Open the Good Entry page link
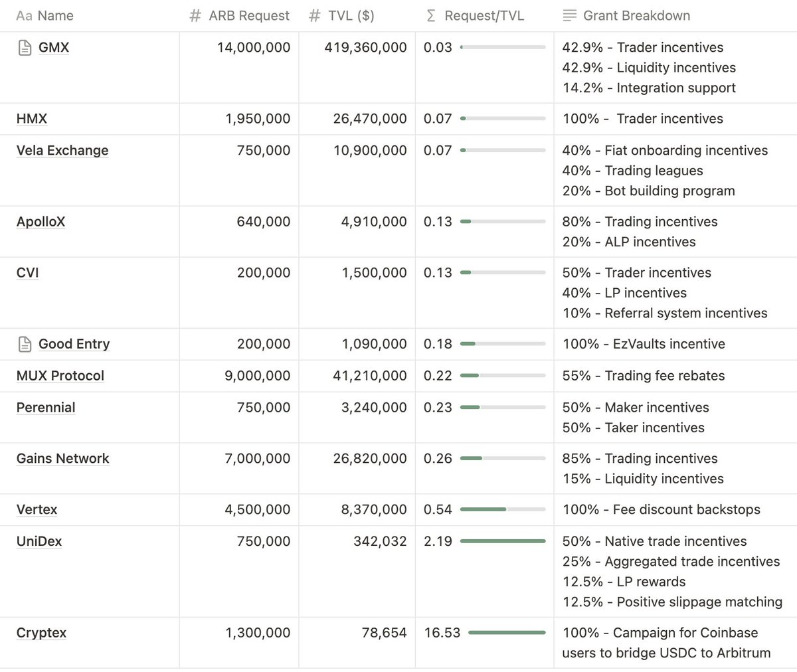The height and width of the screenshot is (672, 797). (x=74, y=344)
